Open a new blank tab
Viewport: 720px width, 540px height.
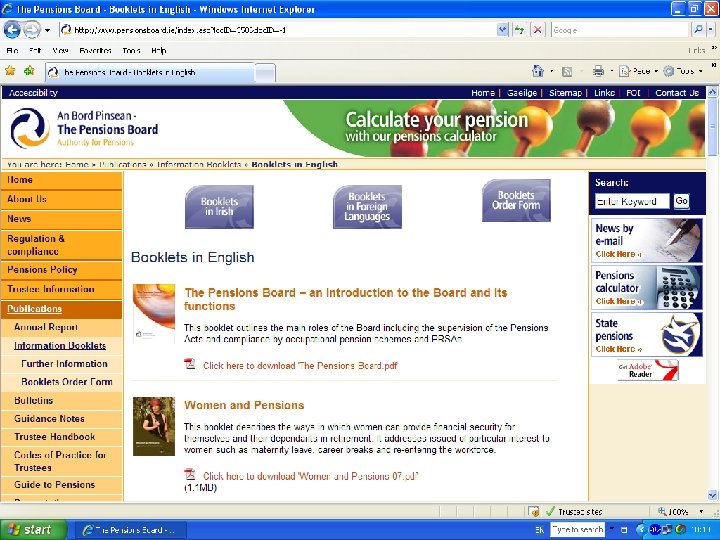[265, 73]
